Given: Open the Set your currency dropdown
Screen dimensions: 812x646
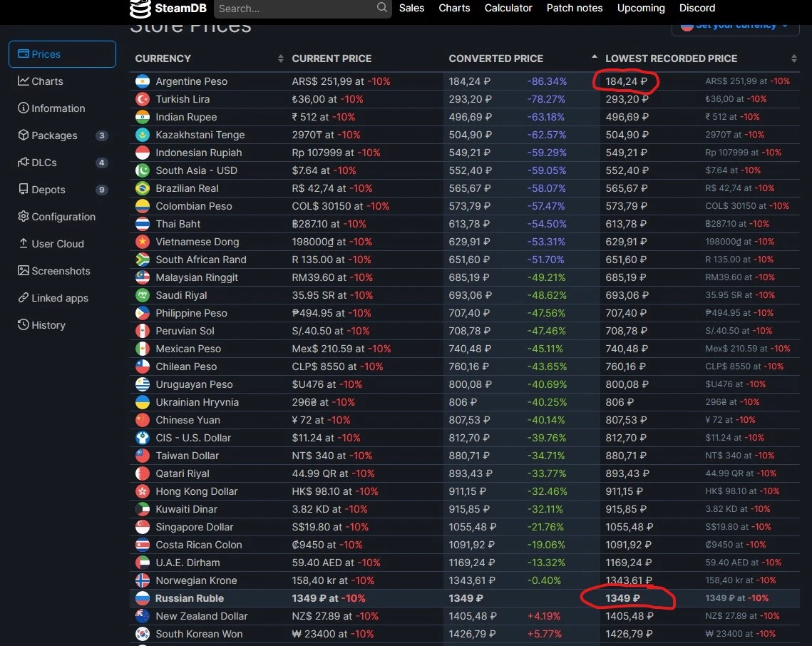Looking at the screenshot, I should [x=735, y=26].
